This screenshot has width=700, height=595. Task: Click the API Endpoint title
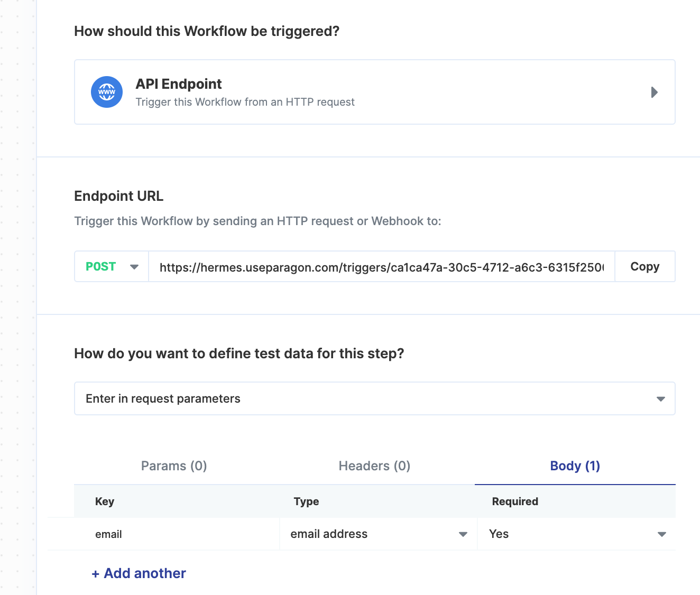pyautogui.click(x=179, y=84)
